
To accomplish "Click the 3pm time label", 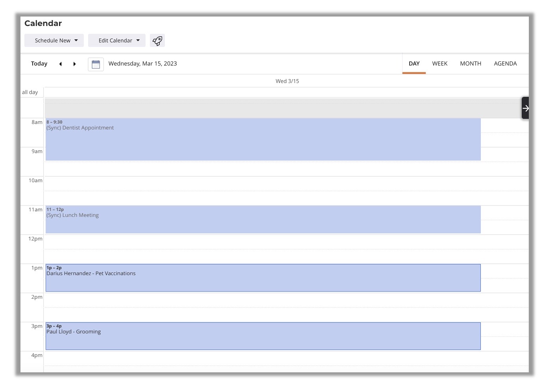I will point(37,326).
